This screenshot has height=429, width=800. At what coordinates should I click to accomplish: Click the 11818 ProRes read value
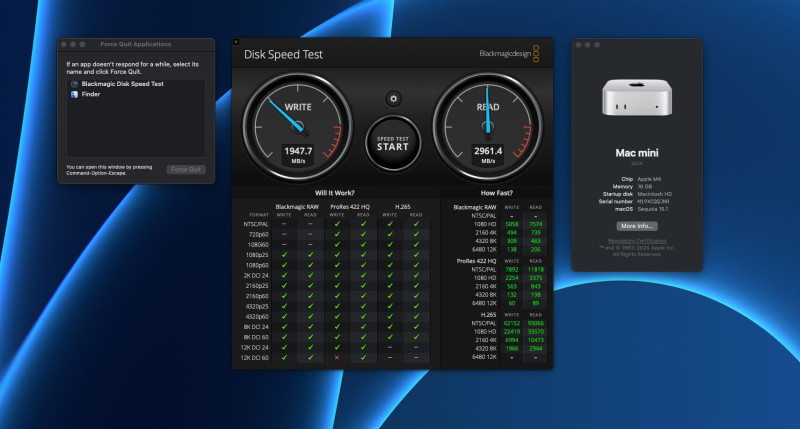(x=536, y=269)
